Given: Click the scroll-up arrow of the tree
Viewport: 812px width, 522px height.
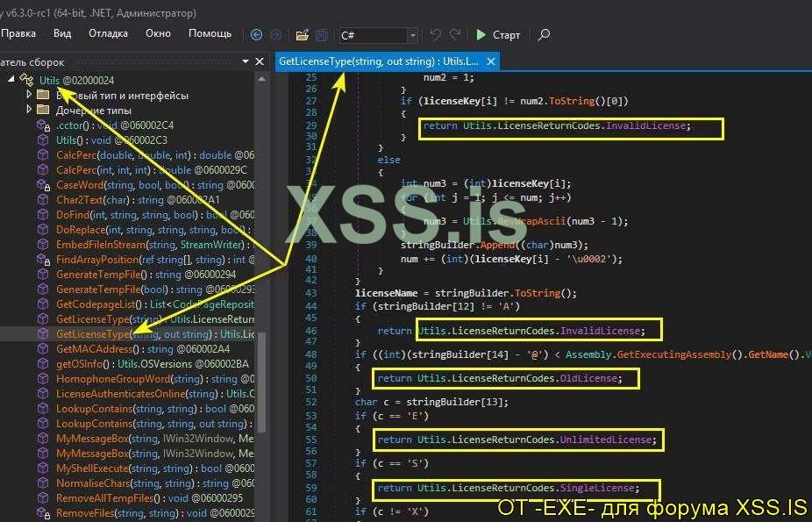Looking at the screenshot, I should [261, 79].
